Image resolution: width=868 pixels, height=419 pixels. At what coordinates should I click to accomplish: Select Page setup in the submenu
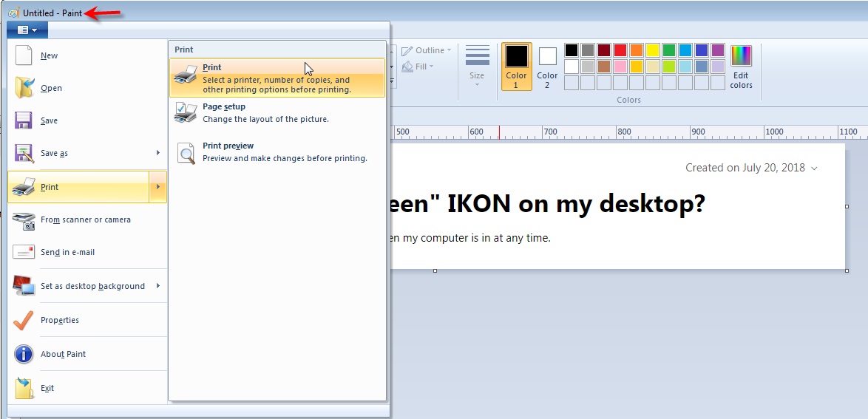pos(277,112)
